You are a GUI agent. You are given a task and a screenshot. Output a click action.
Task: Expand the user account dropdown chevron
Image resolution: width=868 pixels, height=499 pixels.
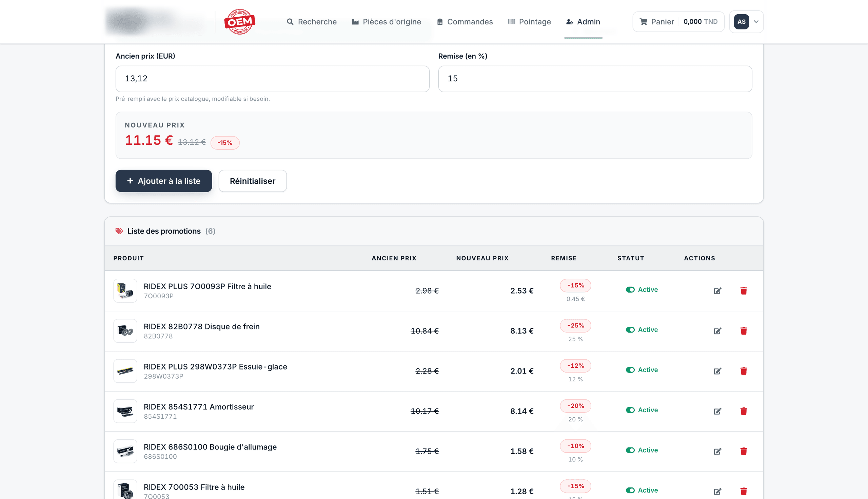pos(756,22)
